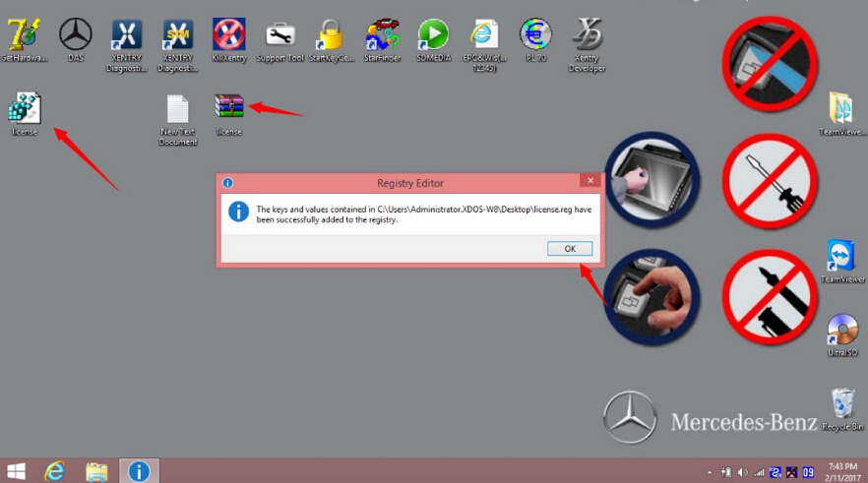Image resolution: width=868 pixels, height=483 pixels.
Task: Close the Registry Editor dialog with X
Action: tap(589, 182)
